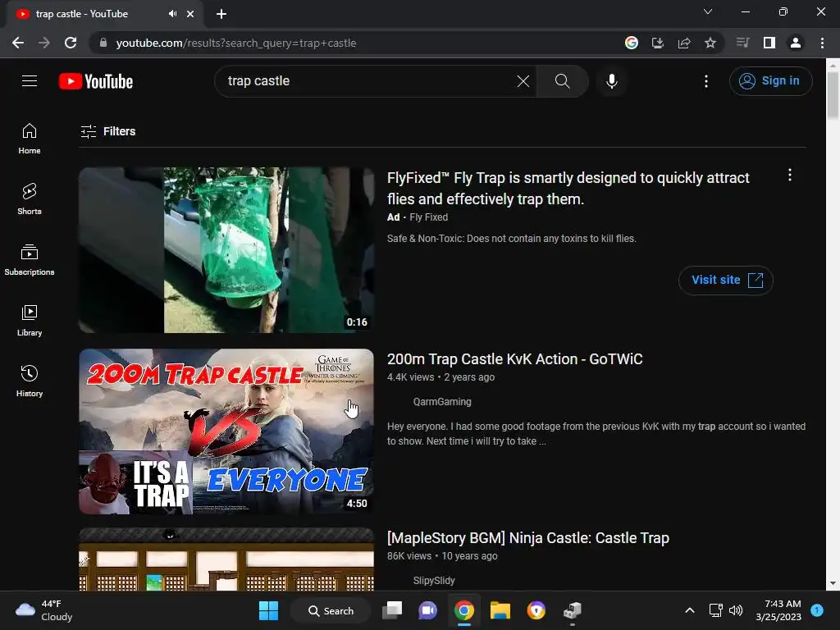Click the Chrome icon in the taskbar
This screenshot has height=630, width=840.
click(x=464, y=610)
